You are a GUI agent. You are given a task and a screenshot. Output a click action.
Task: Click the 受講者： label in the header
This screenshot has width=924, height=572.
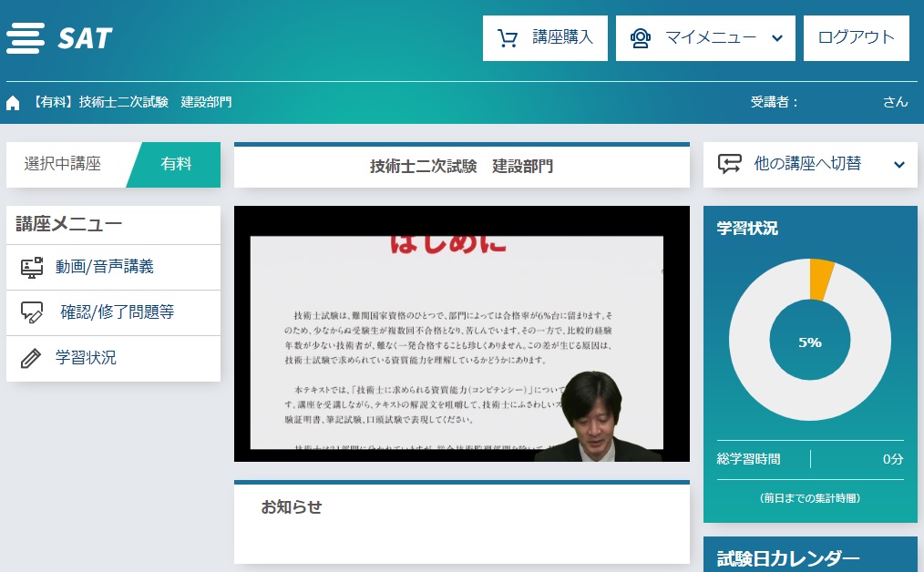pyautogui.click(x=775, y=103)
